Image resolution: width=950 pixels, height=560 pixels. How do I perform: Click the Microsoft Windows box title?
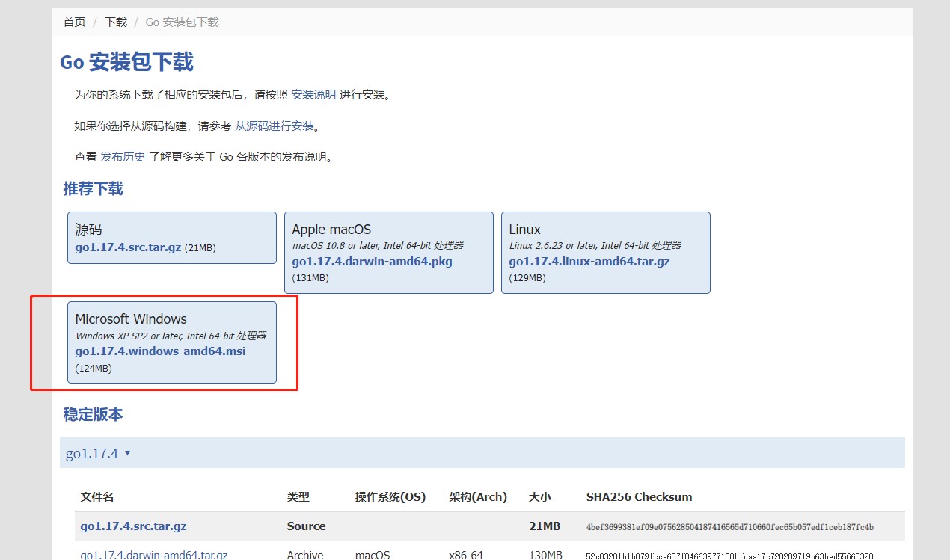pos(131,319)
